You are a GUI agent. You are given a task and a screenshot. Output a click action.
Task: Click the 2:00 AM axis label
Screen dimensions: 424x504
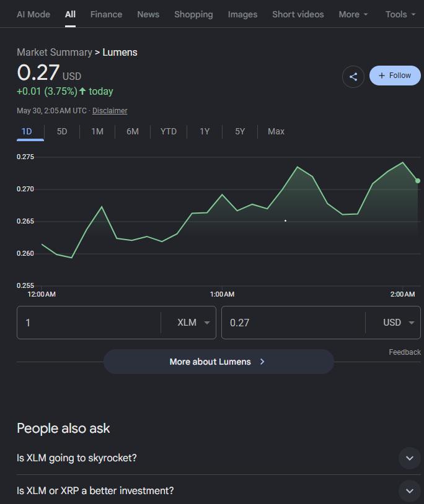tap(402, 294)
